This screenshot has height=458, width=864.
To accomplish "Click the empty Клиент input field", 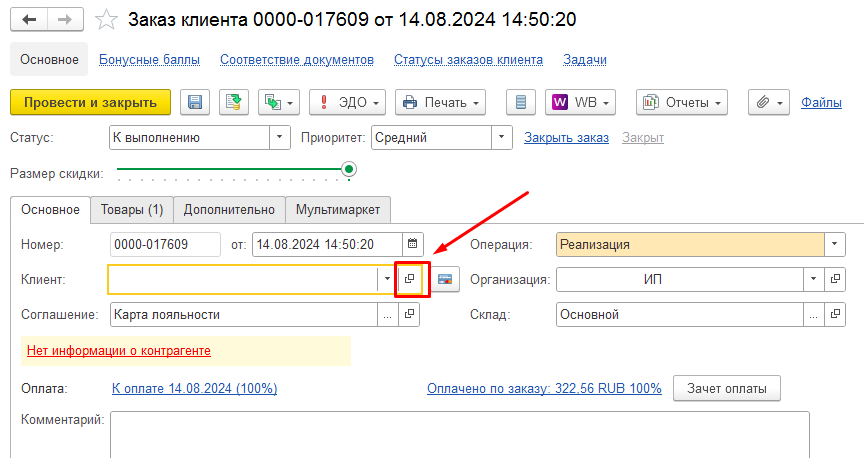I will 242,279.
